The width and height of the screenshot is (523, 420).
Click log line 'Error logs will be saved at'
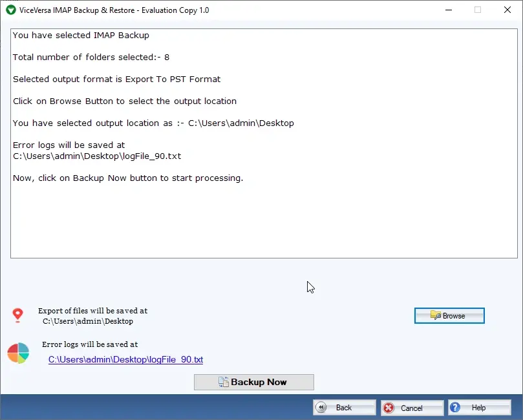click(x=69, y=145)
